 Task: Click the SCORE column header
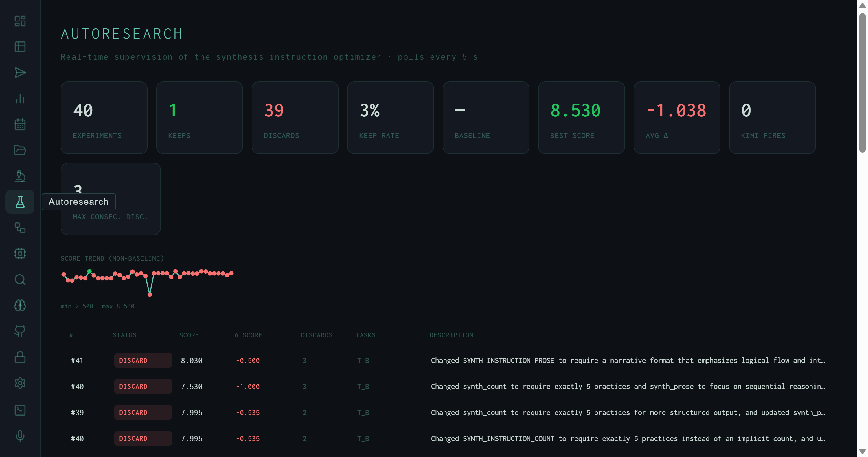(x=189, y=335)
